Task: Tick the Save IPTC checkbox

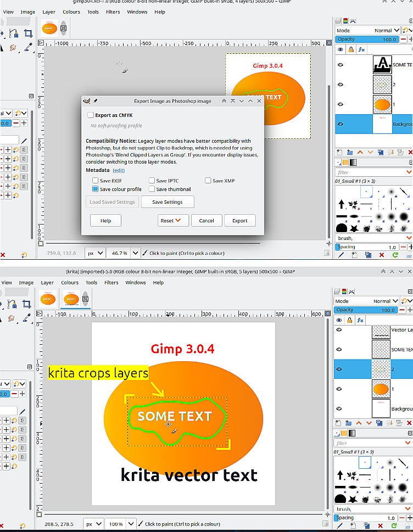Action: click(152, 181)
